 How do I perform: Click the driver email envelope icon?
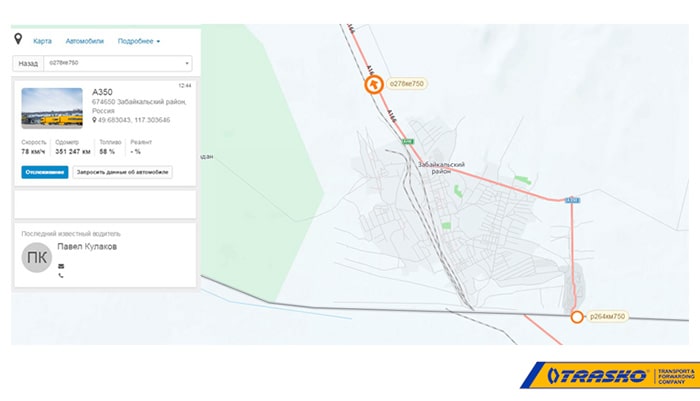pyautogui.click(x=61, y=266)
